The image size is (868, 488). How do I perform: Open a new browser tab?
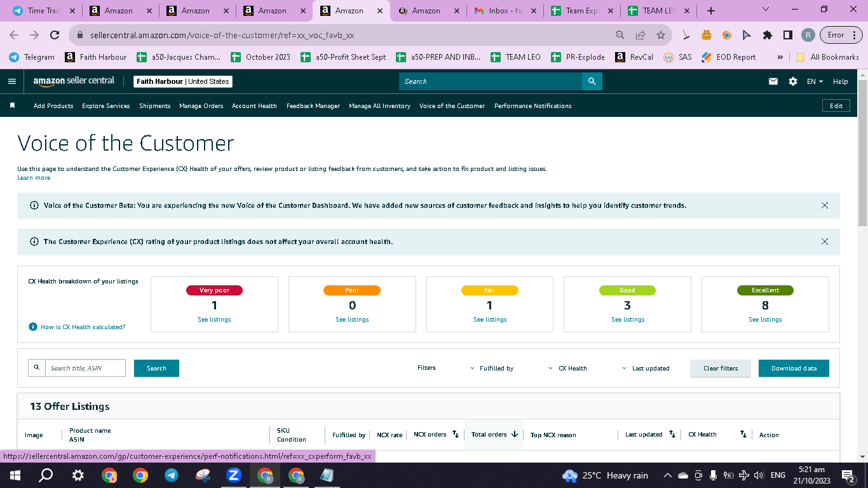[711, 11]
